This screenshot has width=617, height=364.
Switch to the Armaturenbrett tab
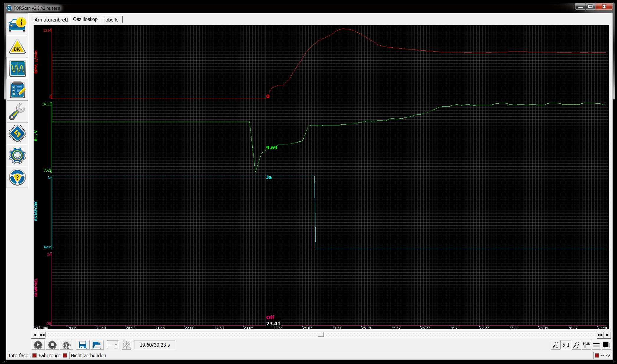(51, 20)
